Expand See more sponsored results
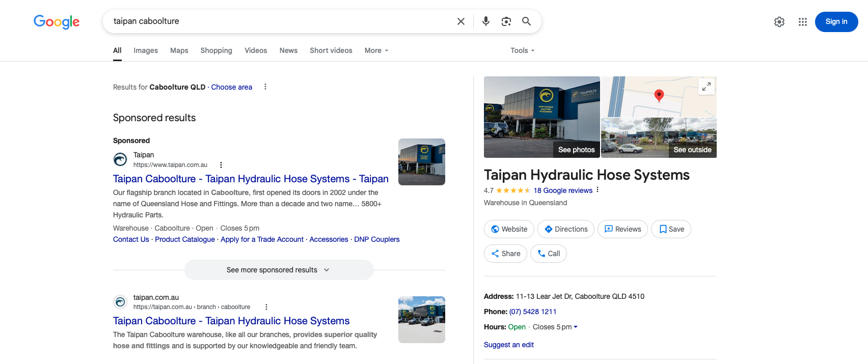This screenshot has height=364, width=868. pyautogui.click(x=279, y=270)
